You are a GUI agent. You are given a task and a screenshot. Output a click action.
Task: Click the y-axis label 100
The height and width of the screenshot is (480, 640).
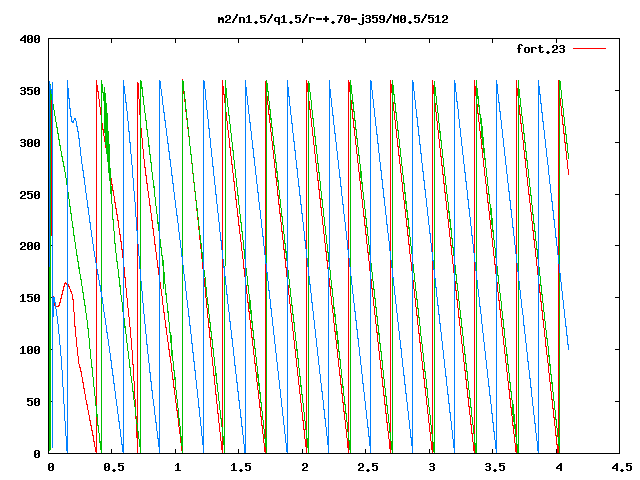click(x=30, y=350)
